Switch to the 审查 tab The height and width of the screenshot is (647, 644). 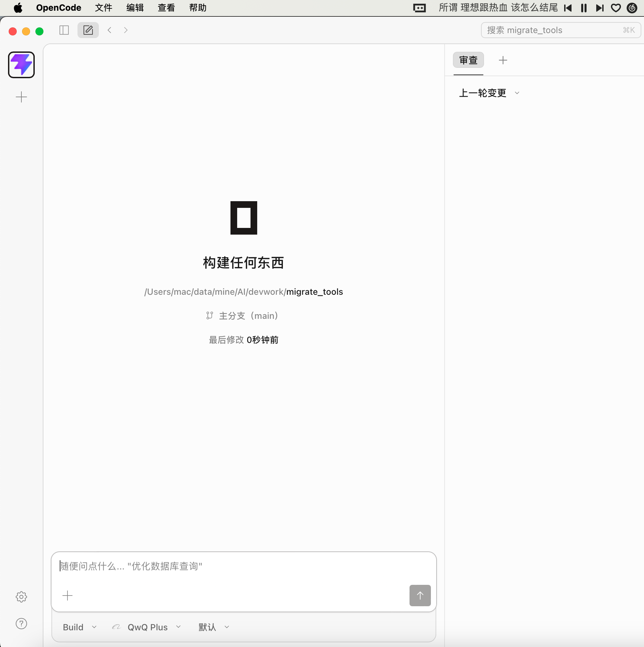click(468, 60)
